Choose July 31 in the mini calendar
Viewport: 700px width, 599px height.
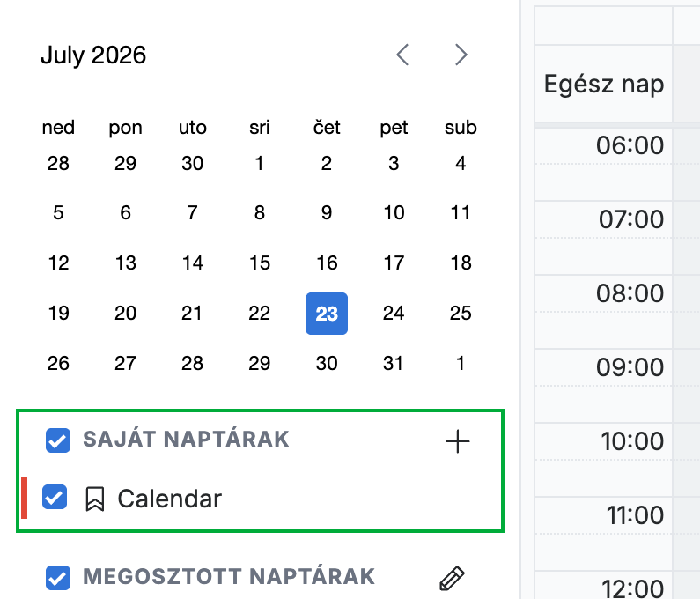pyautogui.click(x=394, y=363)
